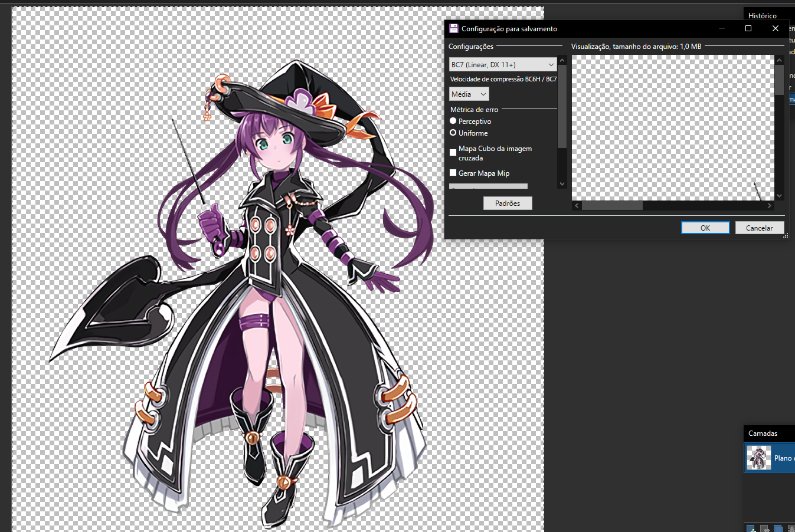Click the preview pane vertical scrollbar thumb
Viewport: 795px width, 532px height.
click(780, 80)
